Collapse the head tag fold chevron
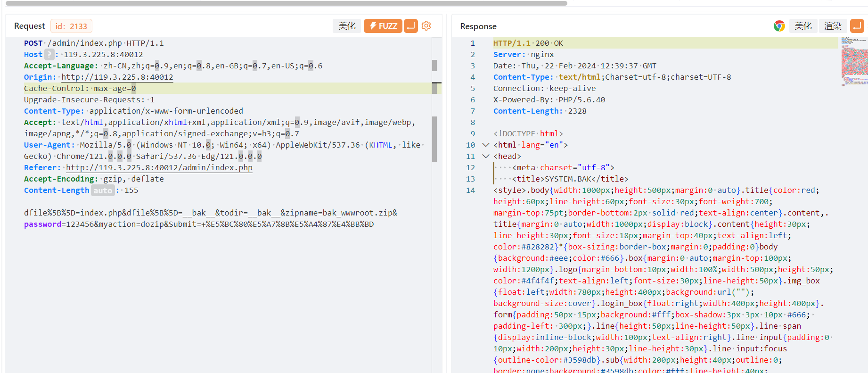868x373 pixels. pyautogui.click(x=486, y=156)
